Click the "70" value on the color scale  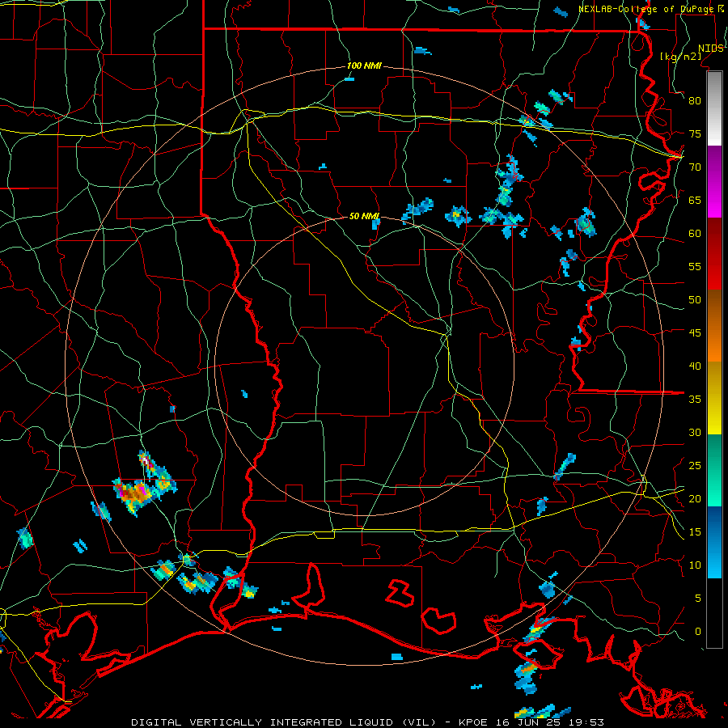tap(695, 167)
